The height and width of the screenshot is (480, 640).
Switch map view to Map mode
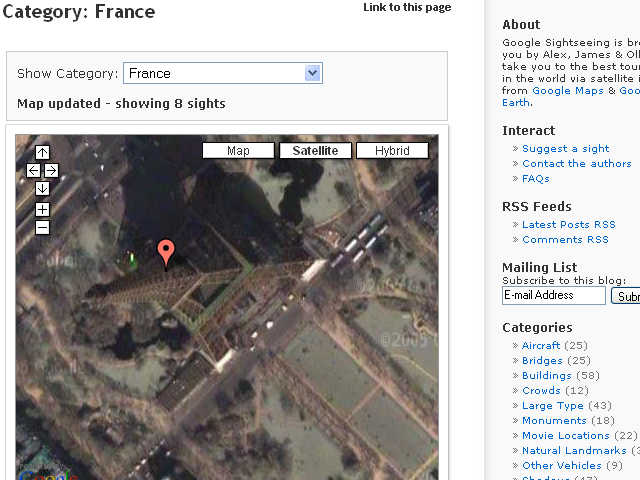[x=238, y=151]
